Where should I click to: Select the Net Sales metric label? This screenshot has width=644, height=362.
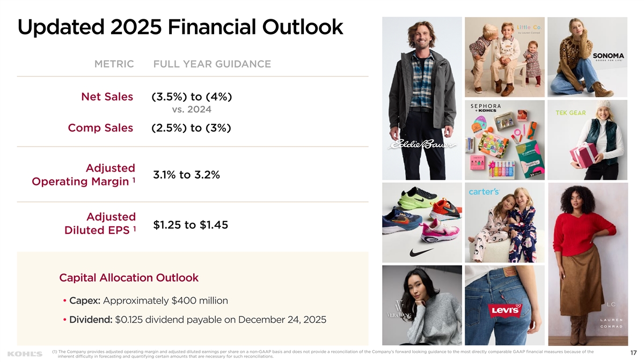(x=107, y=97)
